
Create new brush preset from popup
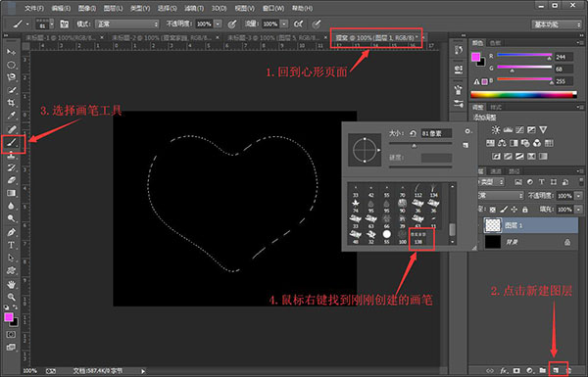tap(465, 145)
